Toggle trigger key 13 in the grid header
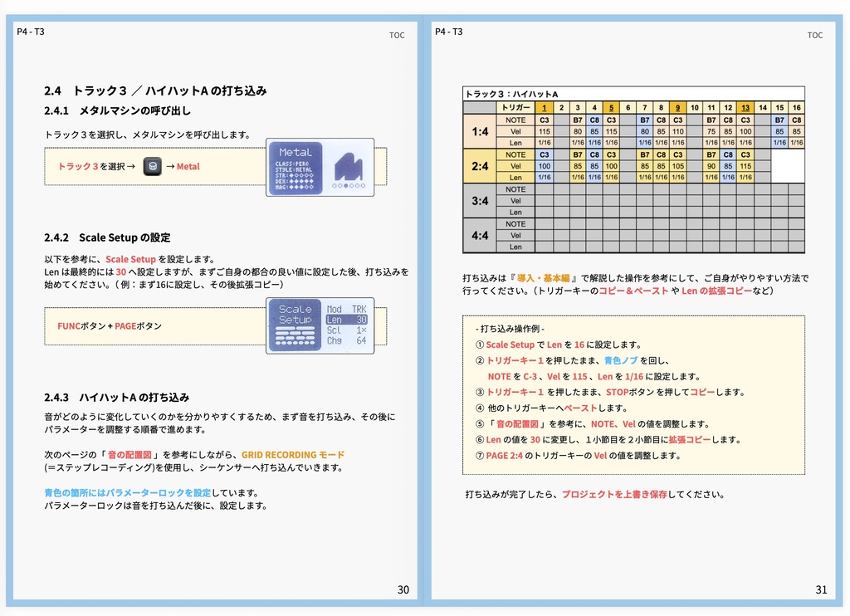850x616 pixels. 745,107
